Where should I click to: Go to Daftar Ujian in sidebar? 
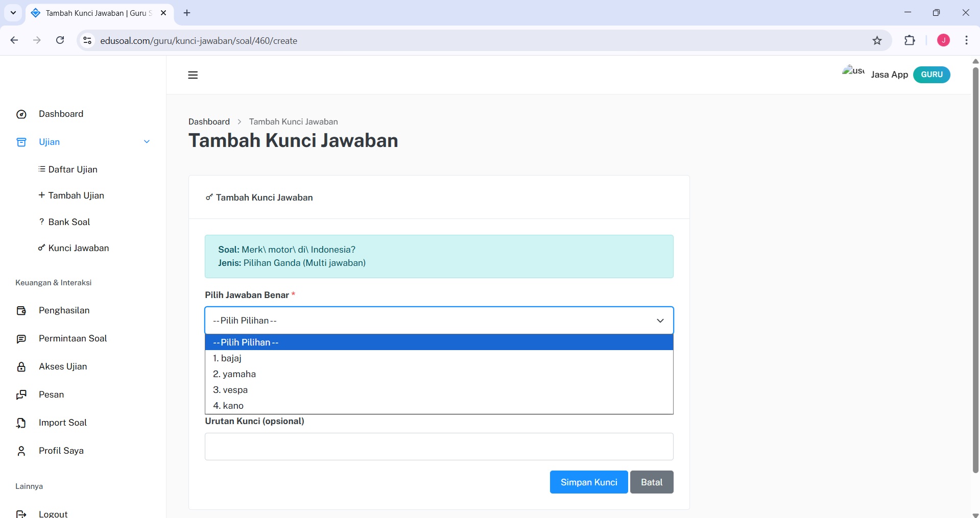(x=73, y=169)
